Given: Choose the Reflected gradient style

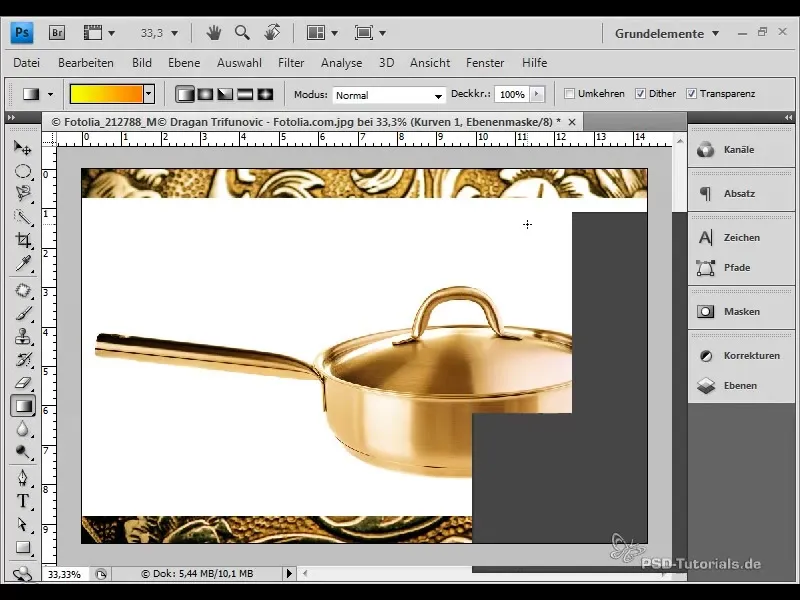Looking at the screenshot, I should 245,94.
